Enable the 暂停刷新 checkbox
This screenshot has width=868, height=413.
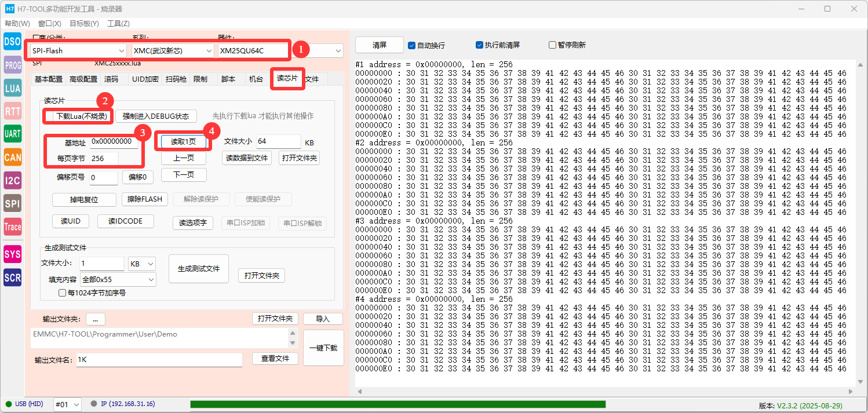point(552,45)
